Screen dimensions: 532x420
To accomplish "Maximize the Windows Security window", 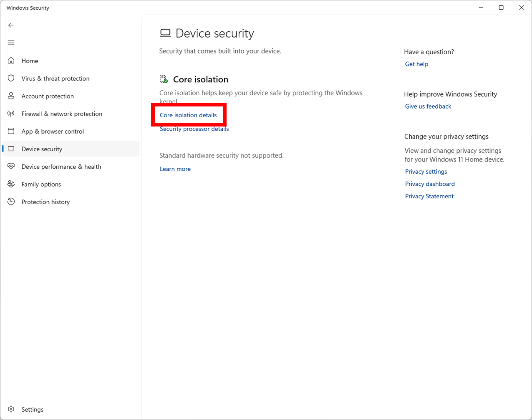I will (x=501, y=8).
